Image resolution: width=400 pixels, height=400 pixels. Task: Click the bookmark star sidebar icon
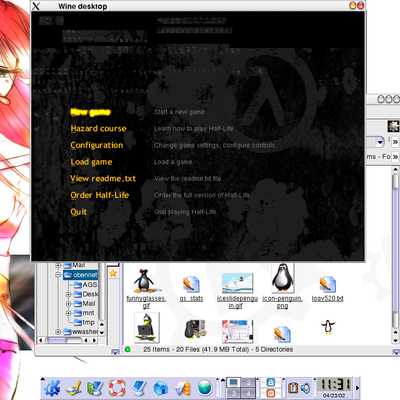point(113,273)
